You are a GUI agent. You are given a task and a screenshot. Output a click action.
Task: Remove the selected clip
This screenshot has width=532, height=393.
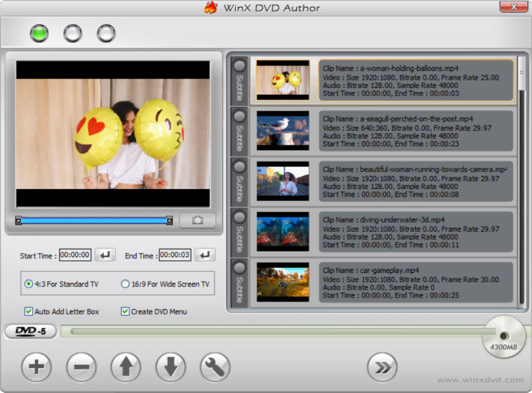[x=81, y=367]
